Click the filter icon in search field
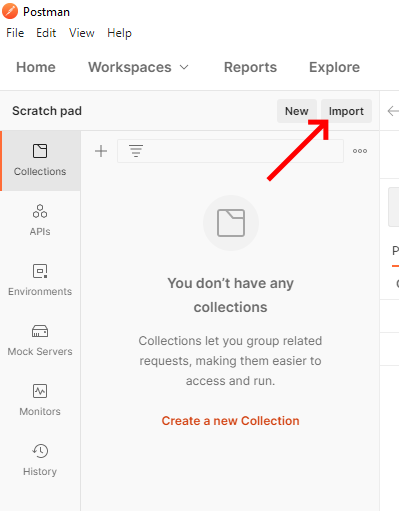This screenshot has width=399, height=511. pos(136,151)
